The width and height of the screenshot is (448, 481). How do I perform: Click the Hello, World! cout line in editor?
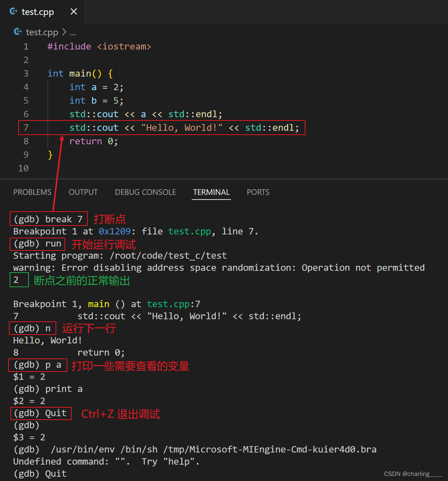[x=184, y=128]
